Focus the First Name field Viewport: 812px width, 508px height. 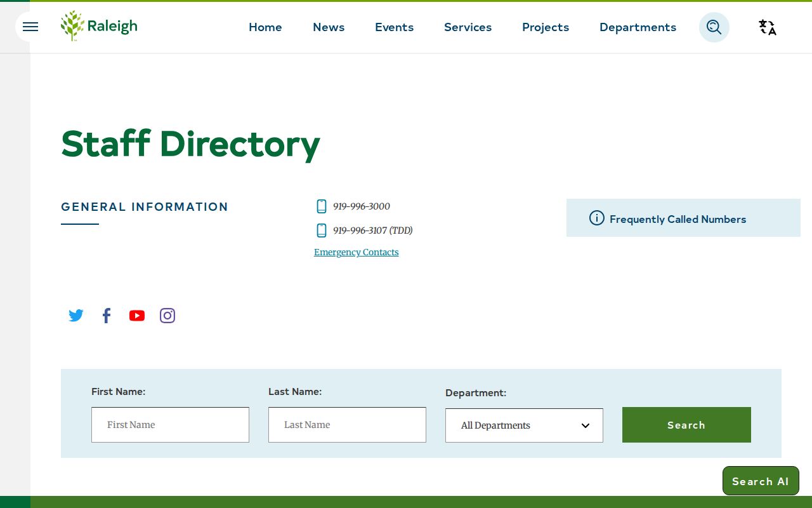tap(170, 425)
